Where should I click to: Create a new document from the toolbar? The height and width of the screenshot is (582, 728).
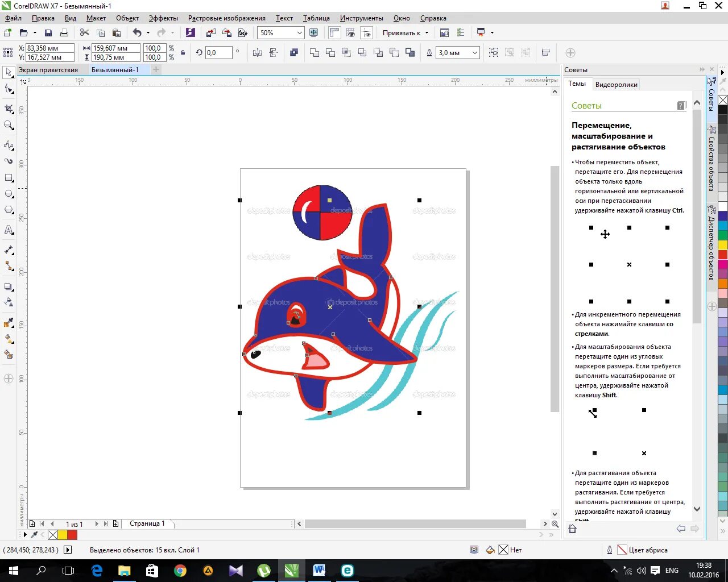pos(8,33)
